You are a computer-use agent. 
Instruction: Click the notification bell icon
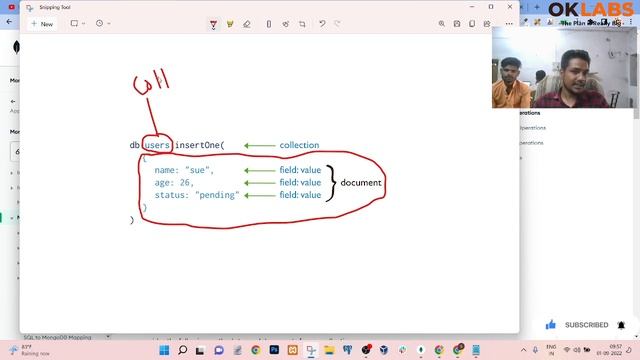[x=621, y=325]
